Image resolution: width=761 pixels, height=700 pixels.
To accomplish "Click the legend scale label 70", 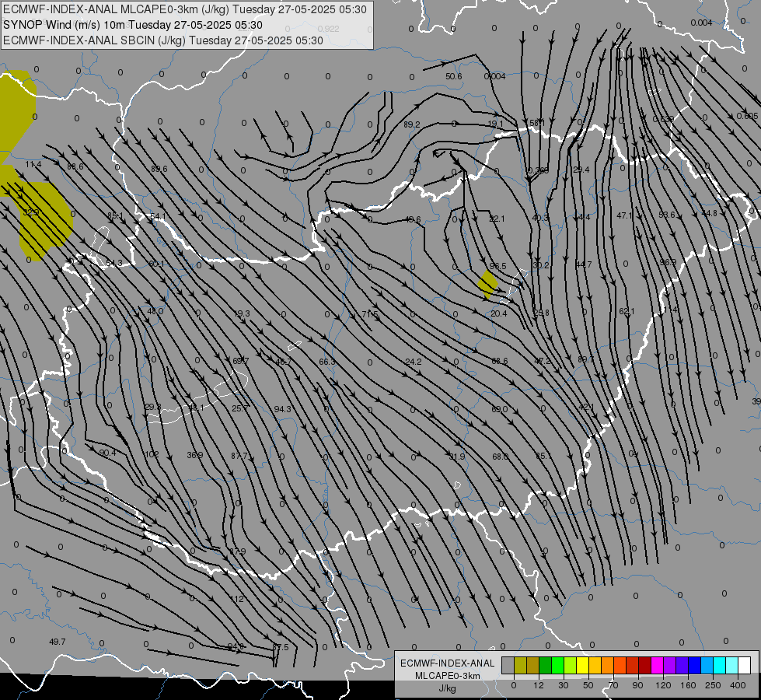I will click(x=613, y=685).
